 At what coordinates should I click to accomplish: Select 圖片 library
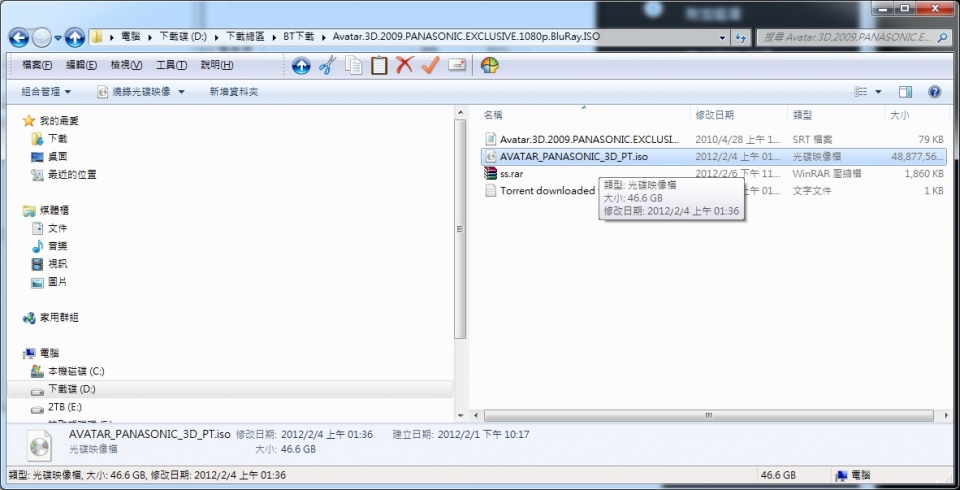58,282
